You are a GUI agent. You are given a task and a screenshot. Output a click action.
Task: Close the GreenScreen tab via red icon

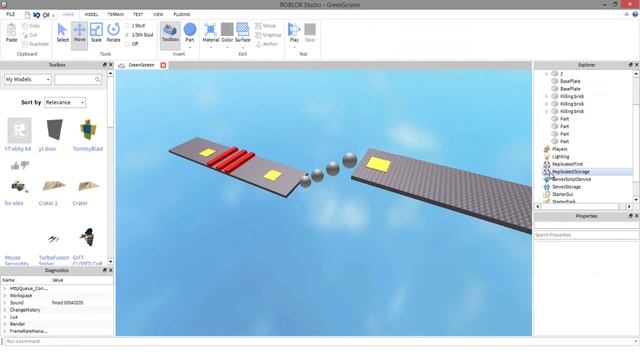(x=163, y=65)
